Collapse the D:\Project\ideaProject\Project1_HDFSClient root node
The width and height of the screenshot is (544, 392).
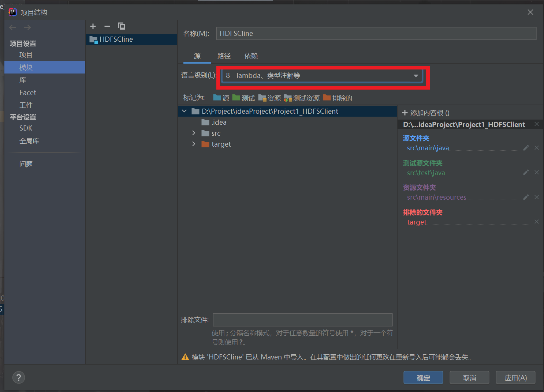(x=184, y=111)
